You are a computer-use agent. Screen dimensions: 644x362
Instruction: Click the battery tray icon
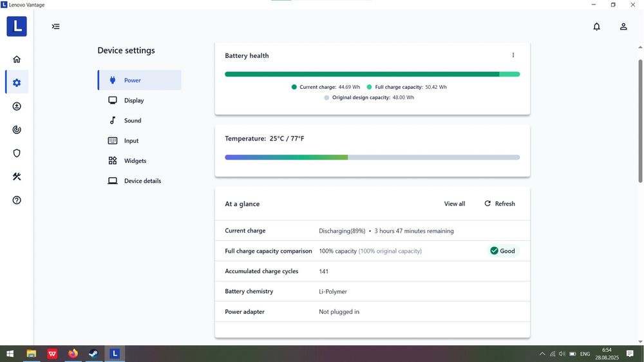[573, 354]
